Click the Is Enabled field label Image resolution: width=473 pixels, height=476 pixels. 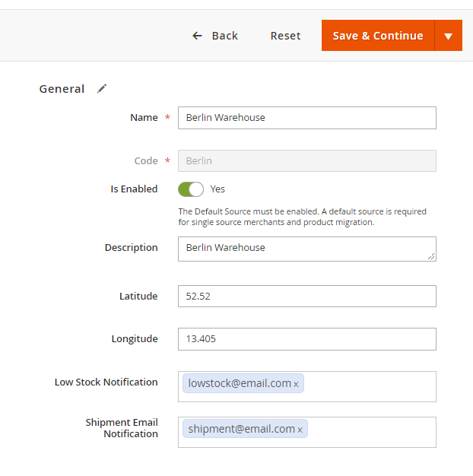tap(134, 189)
